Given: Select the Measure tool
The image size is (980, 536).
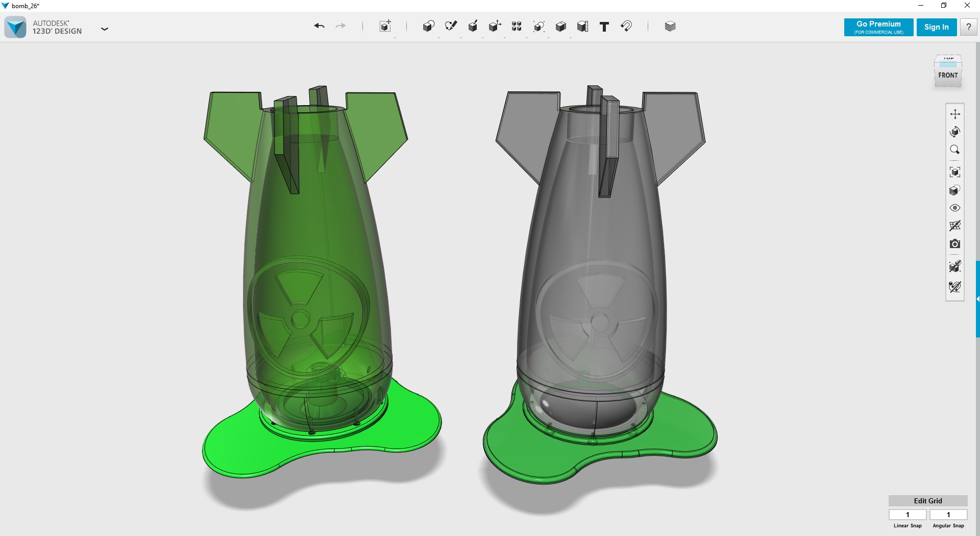Looking at the screenshot, I should click(582, 27).
